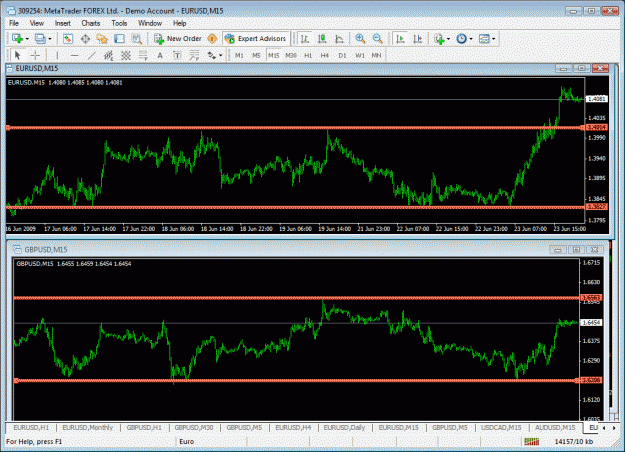Screen dimensions: 625x452
Task: Toggle chart shift from right border
Action: tap(417, 39)
